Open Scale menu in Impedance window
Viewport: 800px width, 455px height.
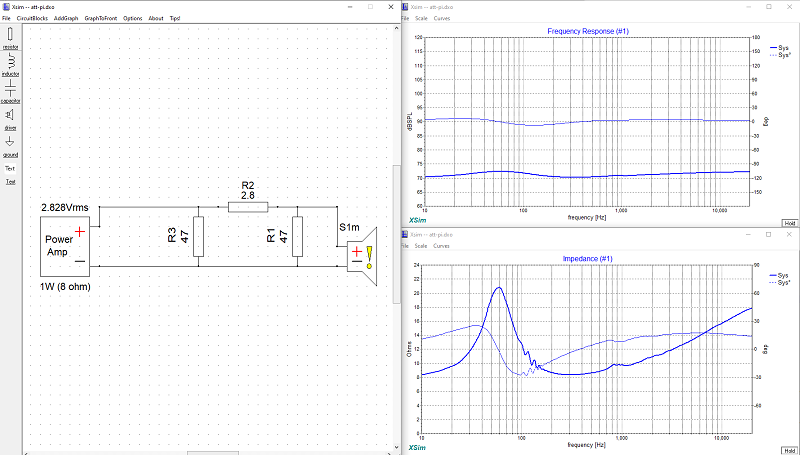click(x=421, y=246)
